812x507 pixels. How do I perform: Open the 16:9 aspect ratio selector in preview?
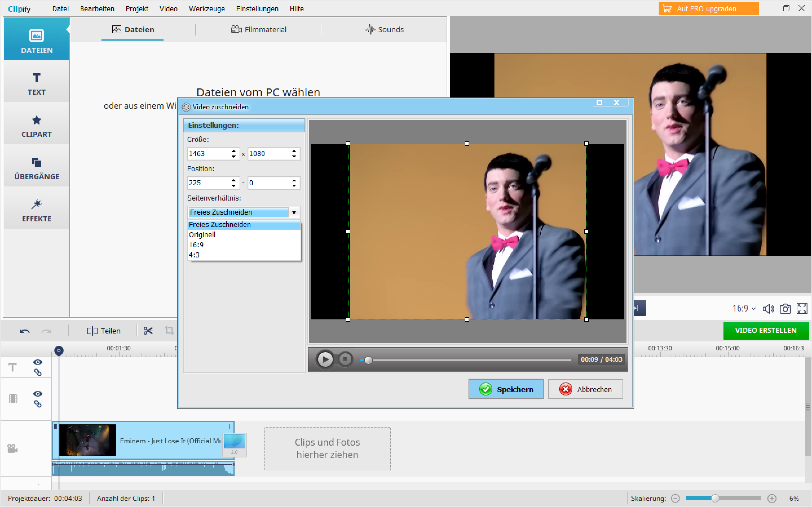[743, 308]
